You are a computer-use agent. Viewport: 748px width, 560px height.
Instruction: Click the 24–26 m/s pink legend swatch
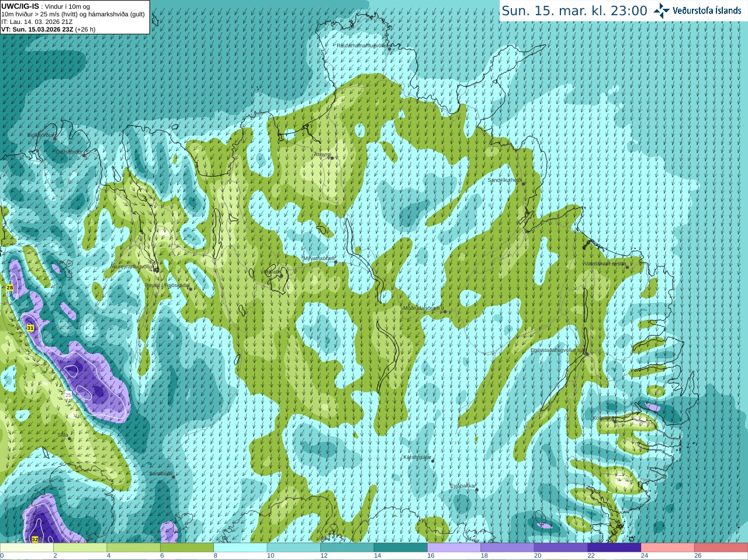[x=668, y=548]
